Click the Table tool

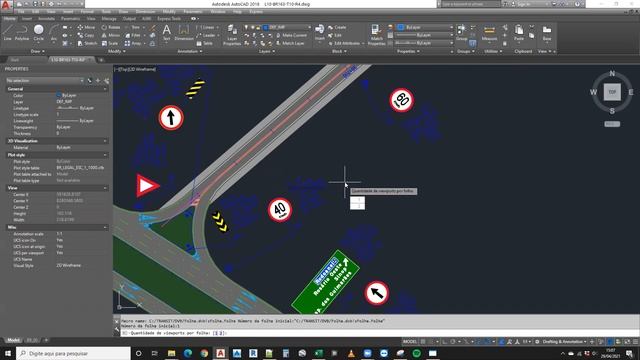204,43
